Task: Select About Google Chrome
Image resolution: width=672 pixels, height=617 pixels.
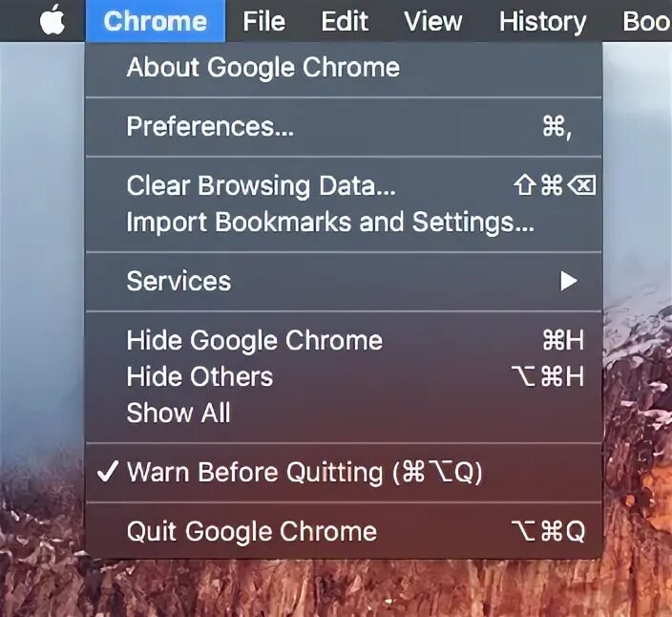Action: click(345, 68)
